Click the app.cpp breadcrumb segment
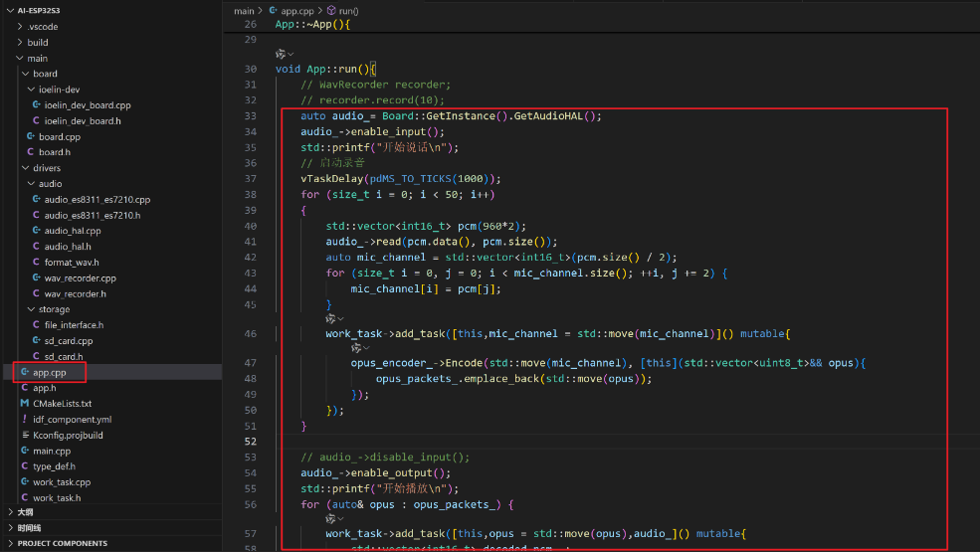Image resolution: width=980 pixels, height=552 pixels. pyautogui.click(x=297, y=11)
